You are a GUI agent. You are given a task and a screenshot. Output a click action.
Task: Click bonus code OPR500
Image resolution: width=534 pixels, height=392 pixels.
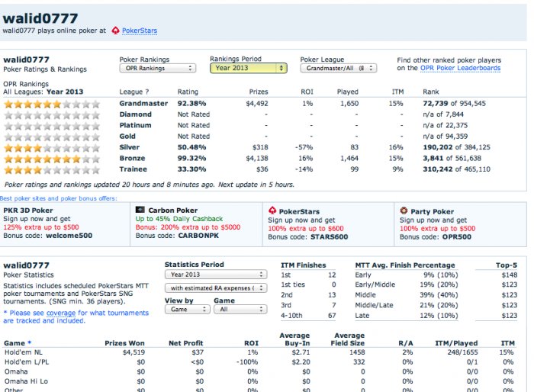(x=457, y=236)
